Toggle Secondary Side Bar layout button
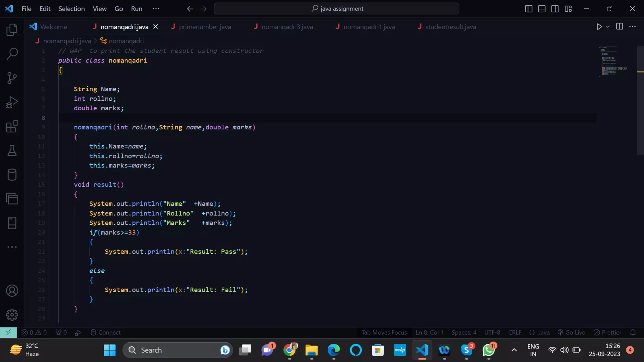This screenshot has height=362, width=644. coord(555,9)
